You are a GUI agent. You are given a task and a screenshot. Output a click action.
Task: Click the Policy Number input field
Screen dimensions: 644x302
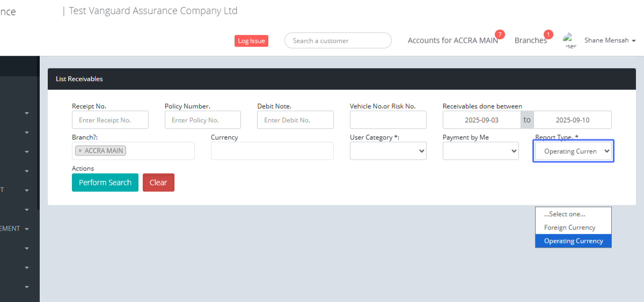[202, 120]
